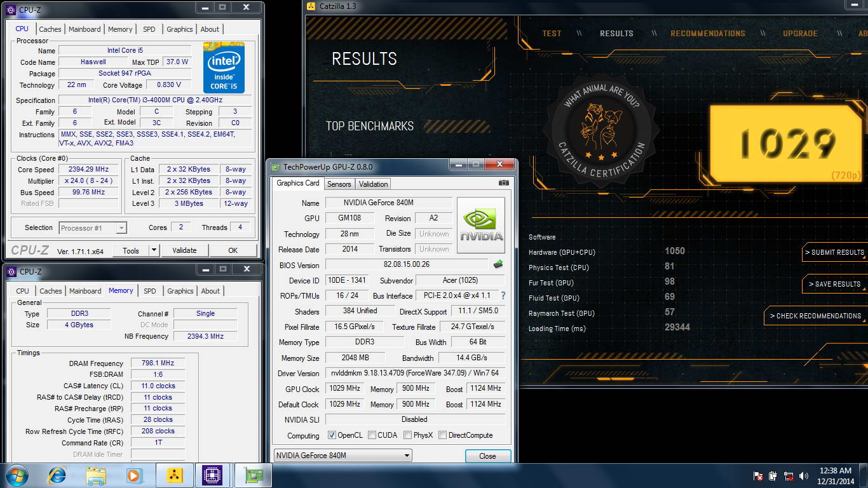Go to Catzilla TEST section

pos(552,34)
